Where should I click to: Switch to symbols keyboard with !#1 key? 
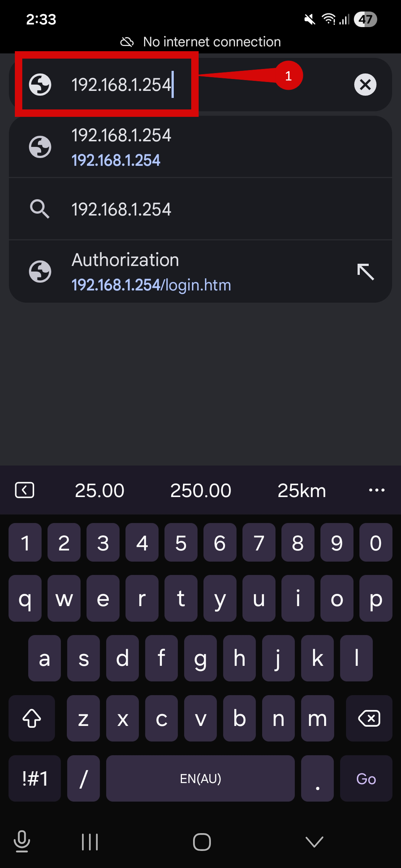[x=35, y=778]
